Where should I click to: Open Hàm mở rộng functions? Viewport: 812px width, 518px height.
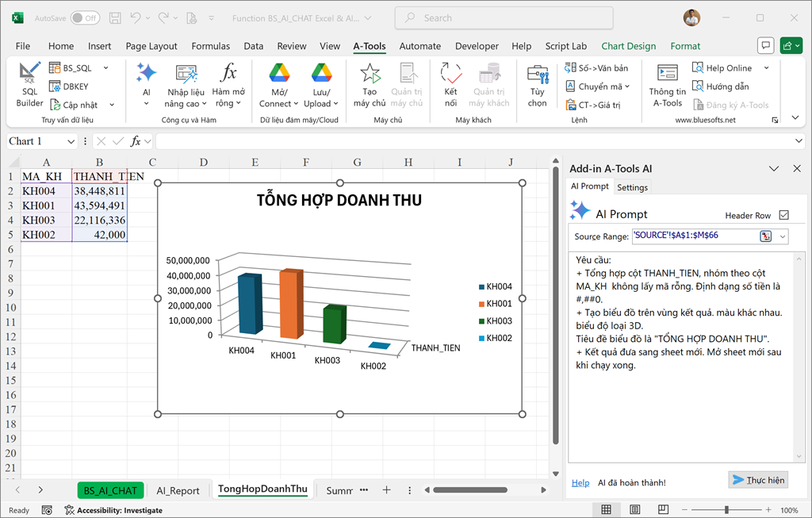pyautogui.click(x=228, y=84)
